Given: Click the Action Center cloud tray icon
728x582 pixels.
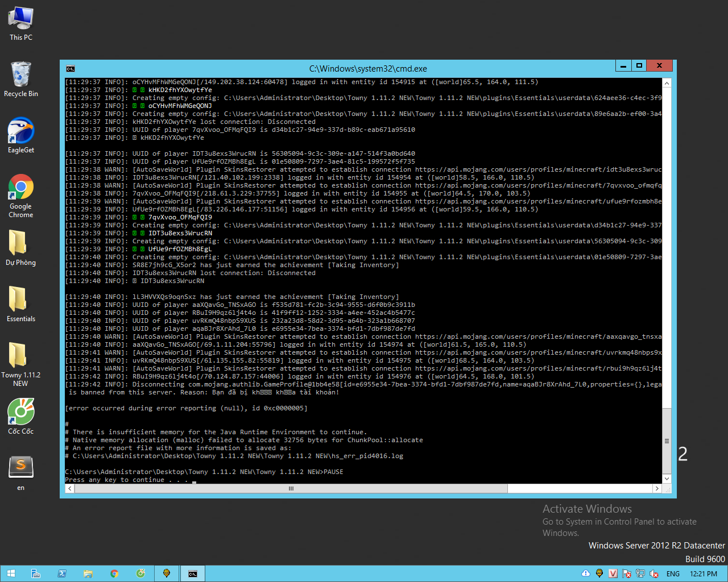Looking at the screenshot, I should pyautogui.click(x=585, y=573).
